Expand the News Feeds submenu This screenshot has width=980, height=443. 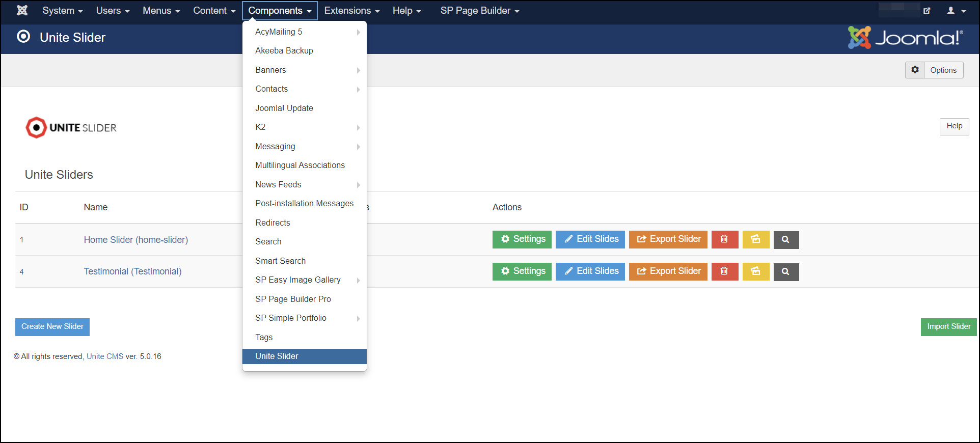point(305,185)
